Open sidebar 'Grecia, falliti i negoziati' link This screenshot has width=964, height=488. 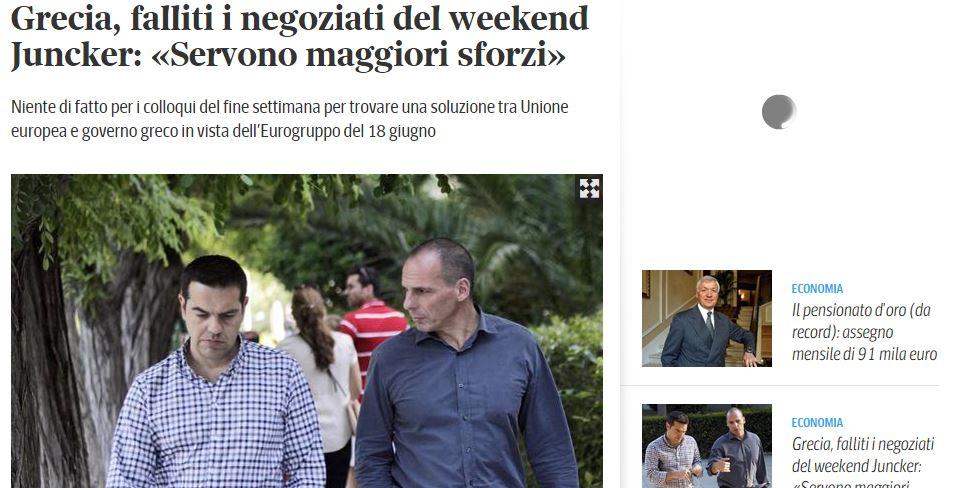pyautogui.click(x=863, y=461)
